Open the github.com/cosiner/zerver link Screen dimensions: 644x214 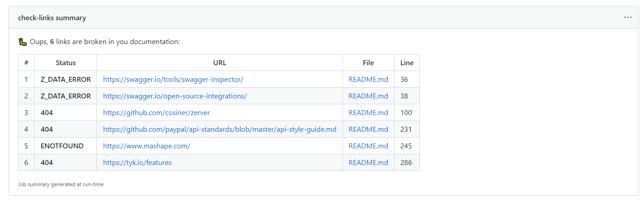157,113
